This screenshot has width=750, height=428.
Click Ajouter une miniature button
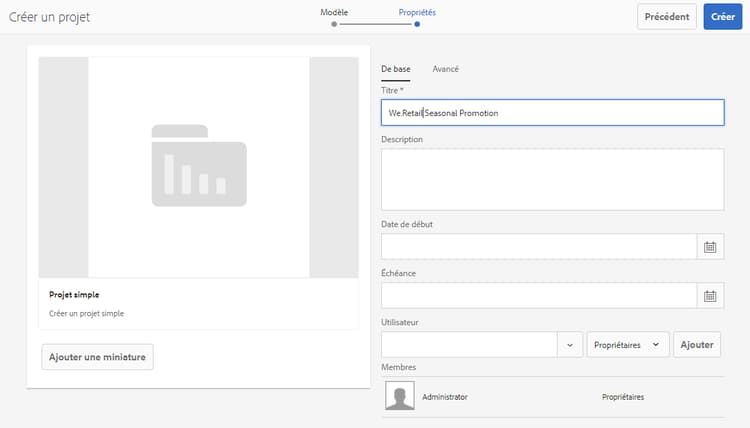(x=97, y=357)
